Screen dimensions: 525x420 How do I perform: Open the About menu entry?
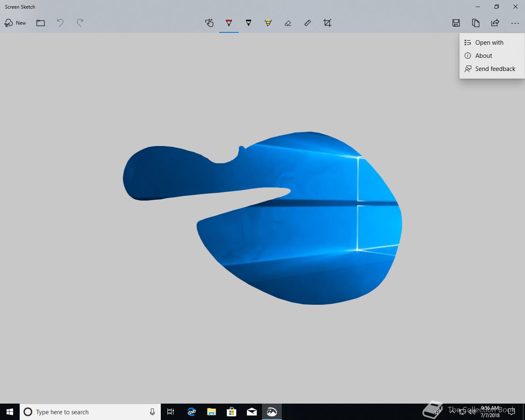coord(492,56)
